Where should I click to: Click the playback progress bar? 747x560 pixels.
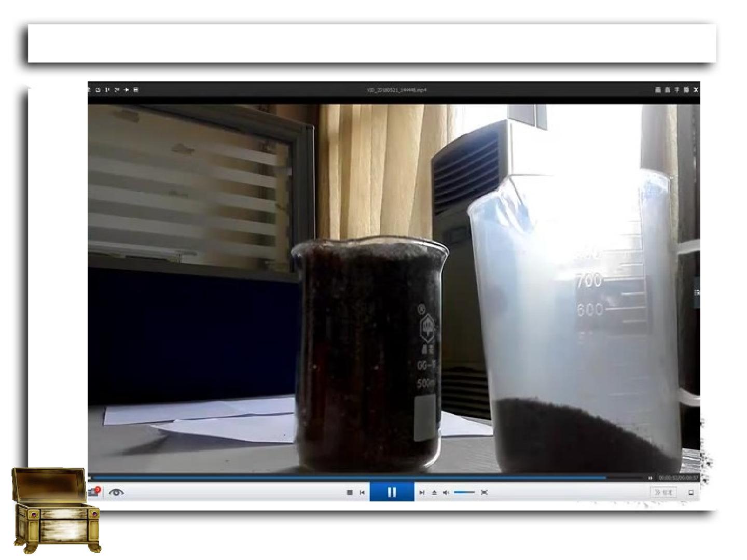pyautogui.click(x=367, y=478)
